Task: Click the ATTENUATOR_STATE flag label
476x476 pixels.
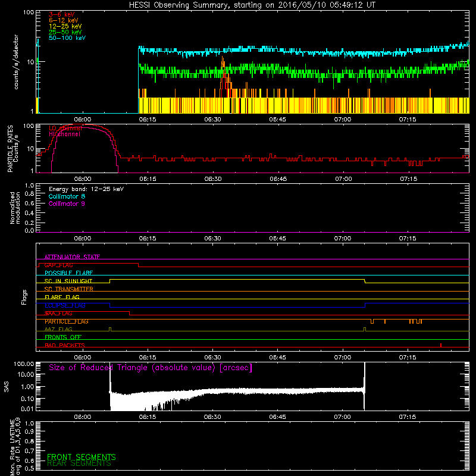Action: coord(72,257)
